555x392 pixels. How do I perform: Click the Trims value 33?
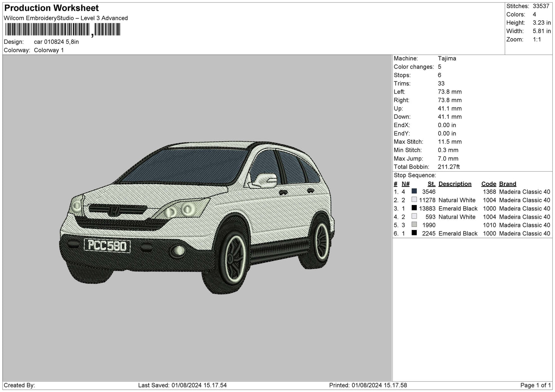pos(441,84)
